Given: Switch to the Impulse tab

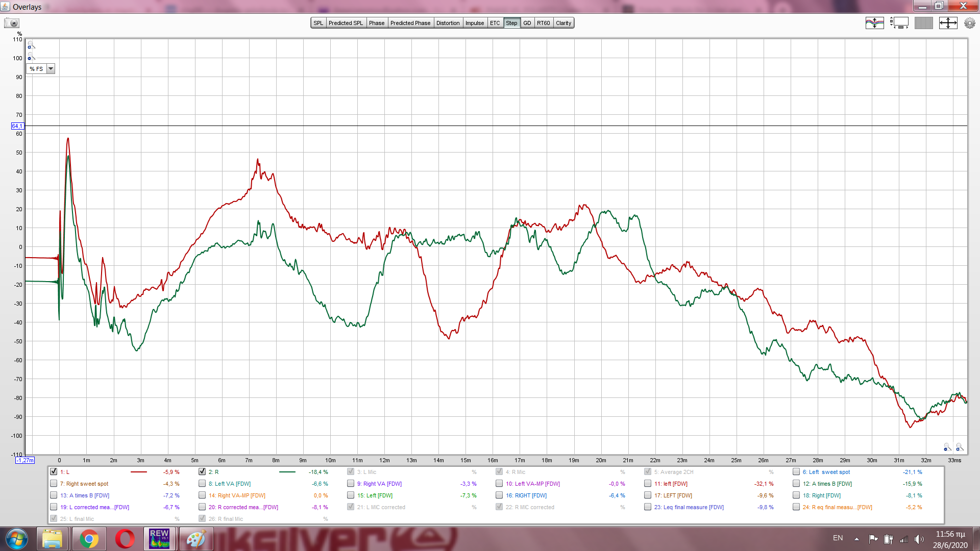Looking at the screenshot, I should click(474, 23).
